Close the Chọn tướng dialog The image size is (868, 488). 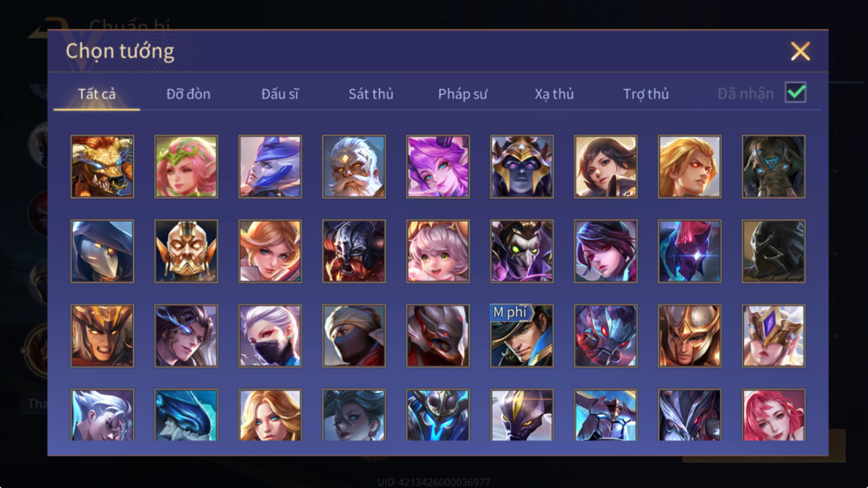coord(800,51)
